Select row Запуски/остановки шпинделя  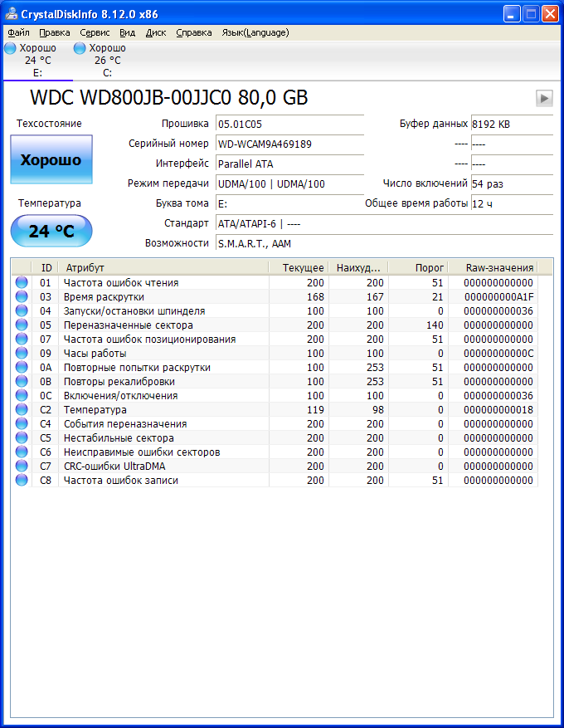pos(275,310)
